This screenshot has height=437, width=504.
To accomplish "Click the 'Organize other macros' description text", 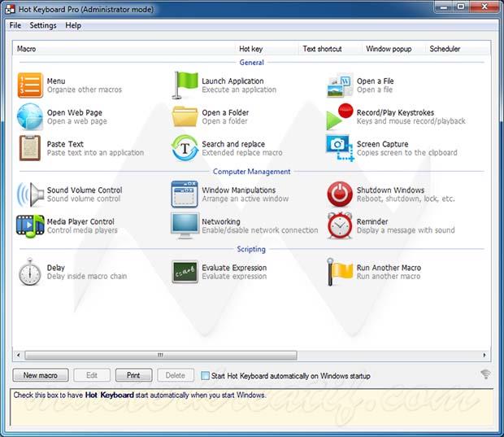I will click(x=85, y=90).
